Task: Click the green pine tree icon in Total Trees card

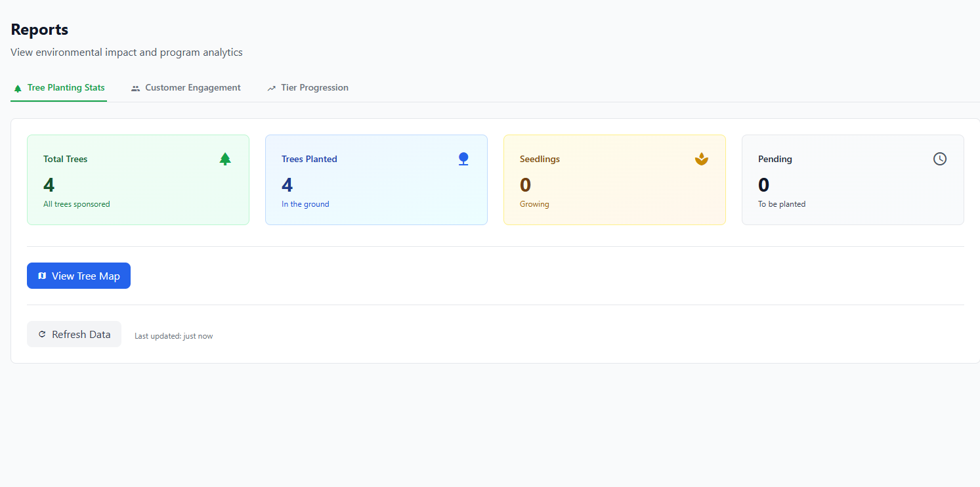Action: tap(225, 159)
